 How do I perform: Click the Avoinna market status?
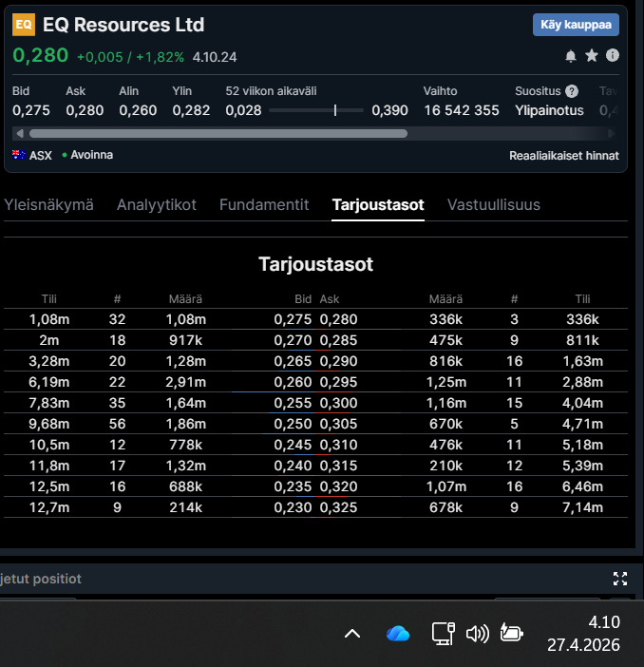click(x=87, y=155)
